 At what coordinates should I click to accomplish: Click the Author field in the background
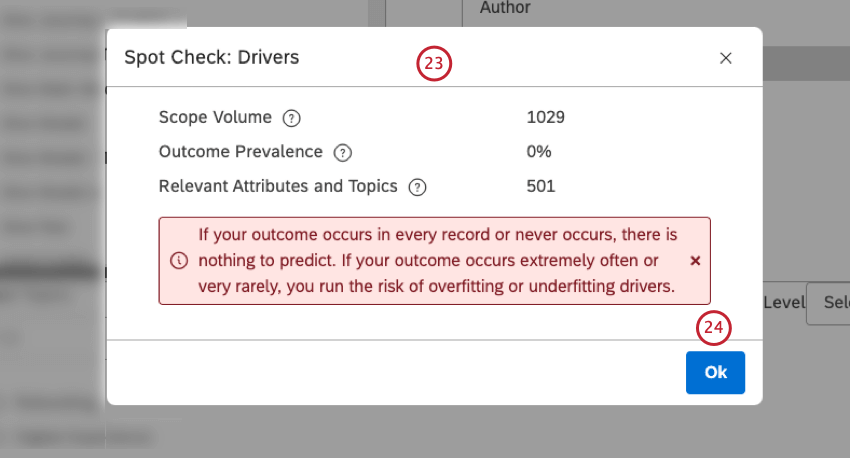pyautogui.click(x=505, y=8)
